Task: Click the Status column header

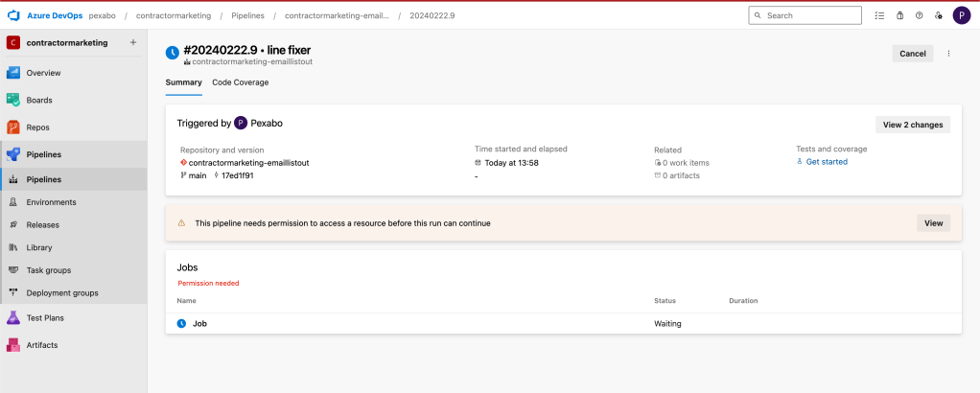Action: (665, 301)
